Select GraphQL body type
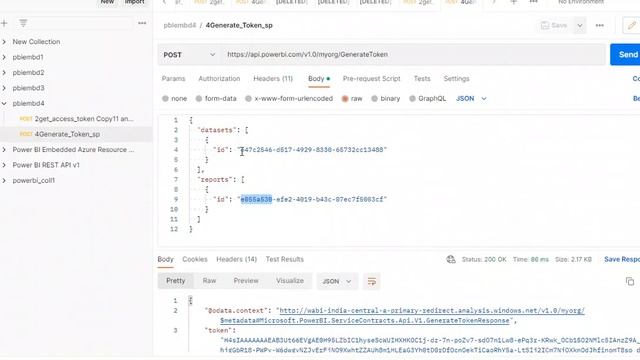The width and height of the screenshot is (640, 360). pyautogui.click(x=427, y=98)
